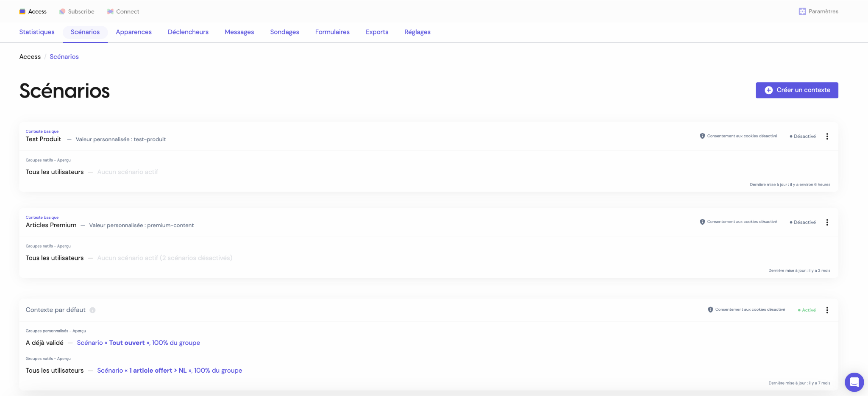Switch to the Sondages tab

[x=284, y=32]
